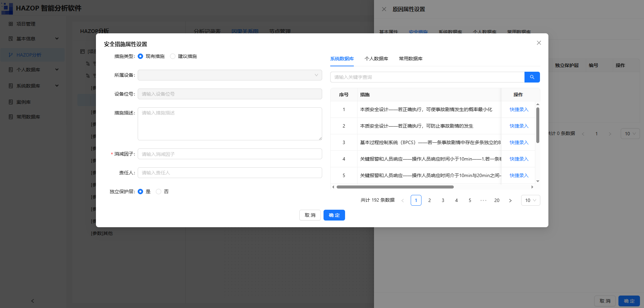Click the 个人数据库 icon in sidebar

11,70
